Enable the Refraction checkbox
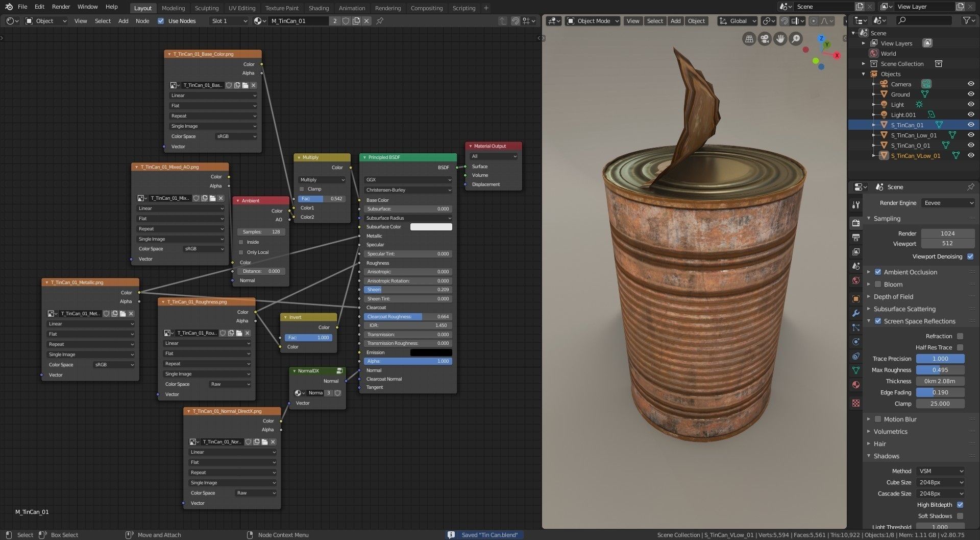The height and width of the screenshot is (540, 980). point(960,336)
